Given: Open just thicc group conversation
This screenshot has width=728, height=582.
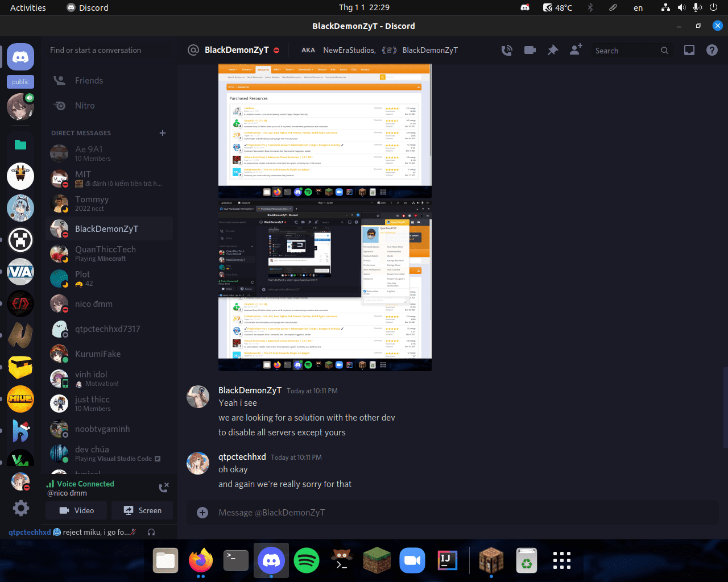Looking at the screenshot, I should (x=109, y=404).
